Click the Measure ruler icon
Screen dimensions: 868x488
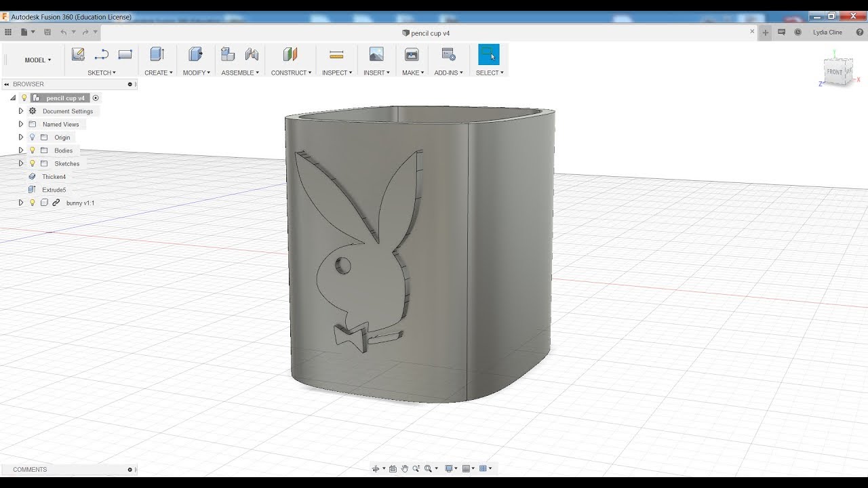(x=336, y=55)
